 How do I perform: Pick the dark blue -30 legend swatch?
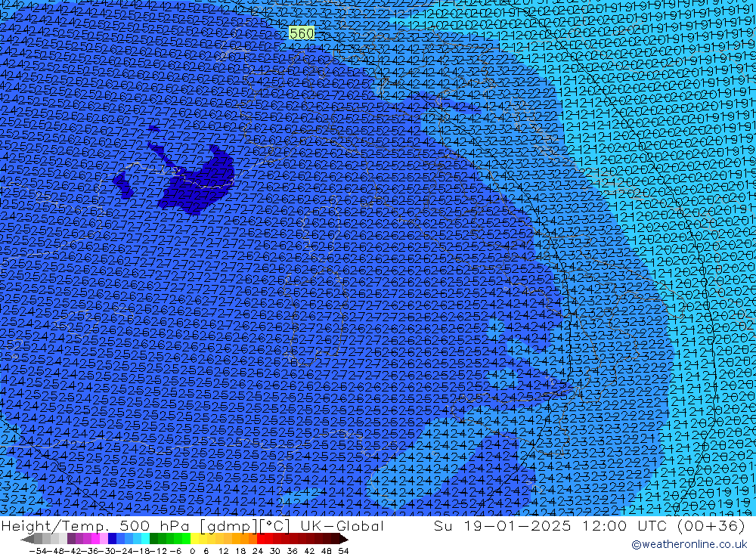tap(112, 539)
